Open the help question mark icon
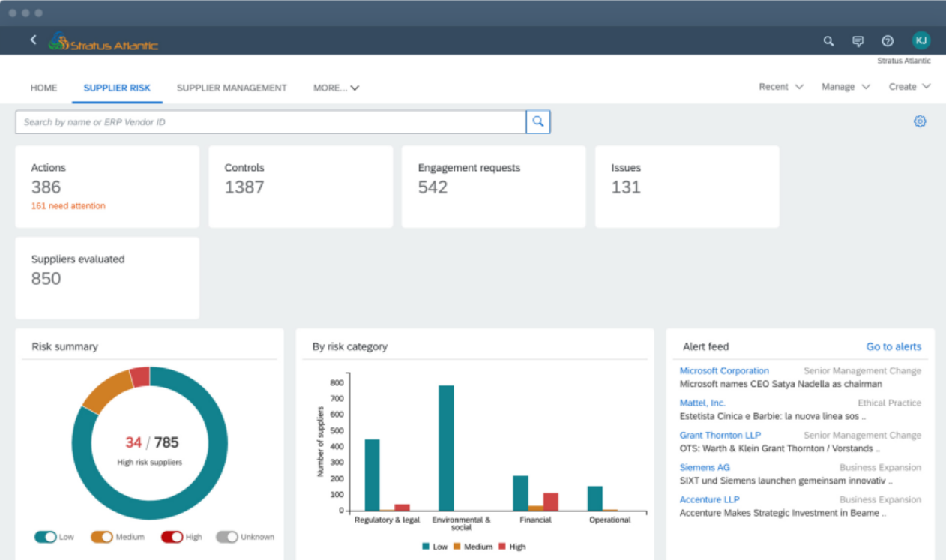 tap(888, 41)
